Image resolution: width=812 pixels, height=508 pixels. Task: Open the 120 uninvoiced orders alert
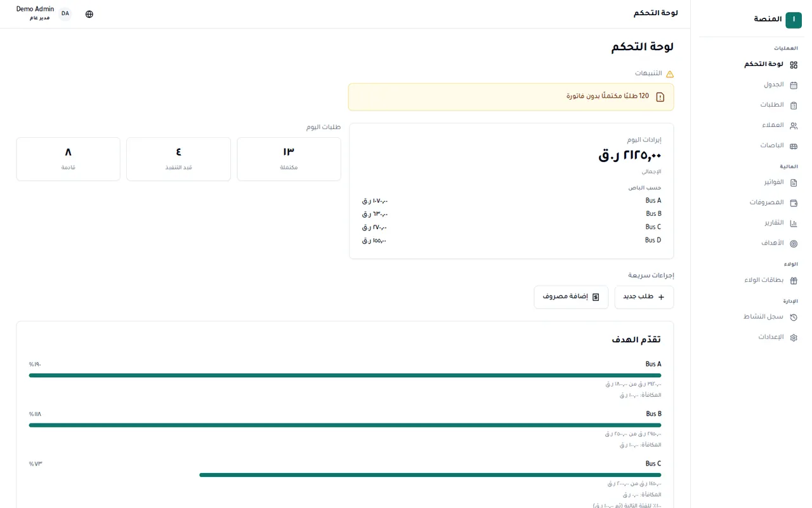click(511, 97)
